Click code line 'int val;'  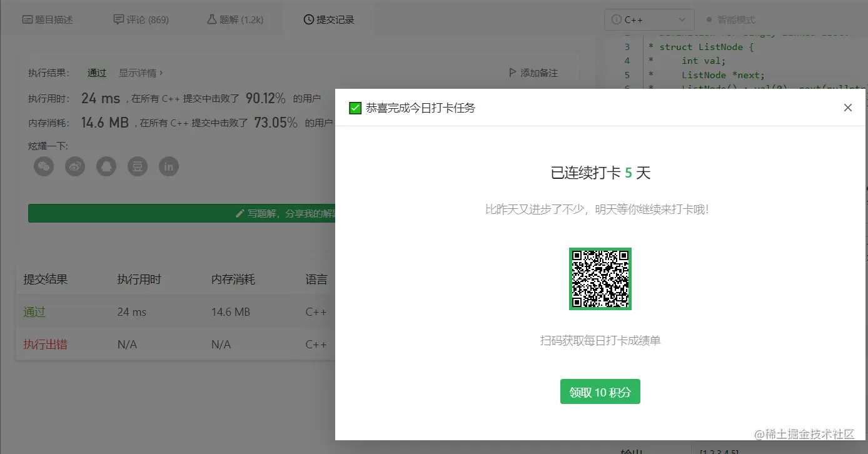tap(704, 61)
